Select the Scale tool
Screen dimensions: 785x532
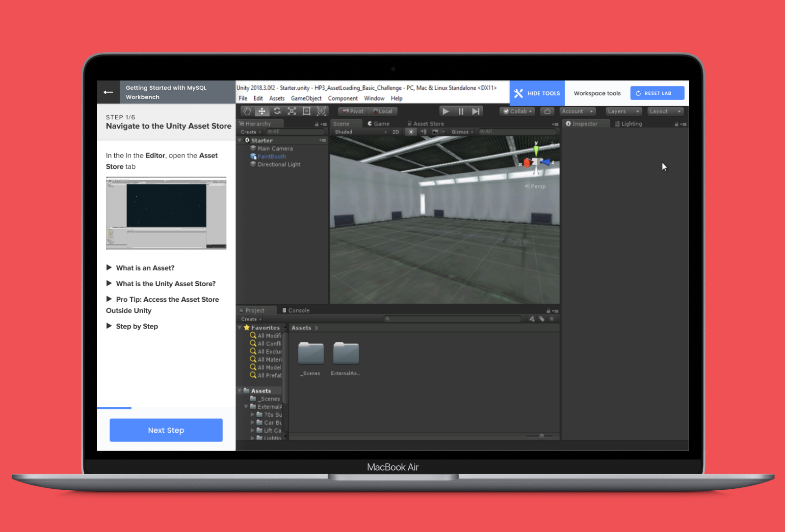291,111
